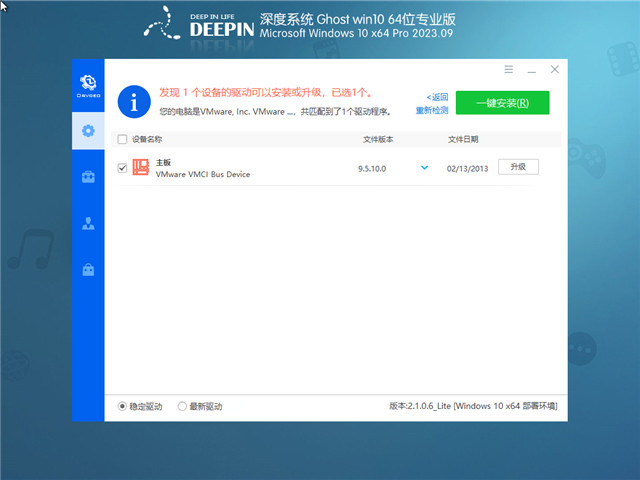Click the red driver found message
Screen dimensions: 640x480
(x=266, y=93)
